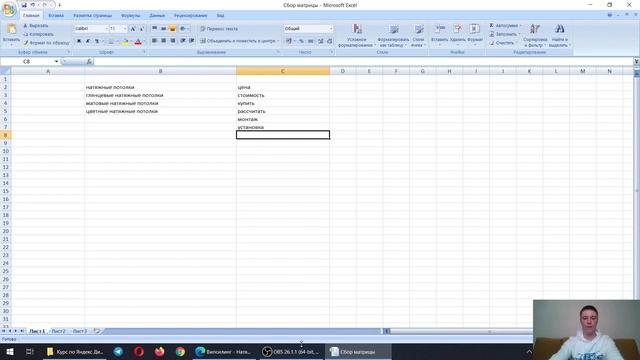The image size is (640, 360).
Task: Increase font size with the large A icon
Action: pos(133,29)
